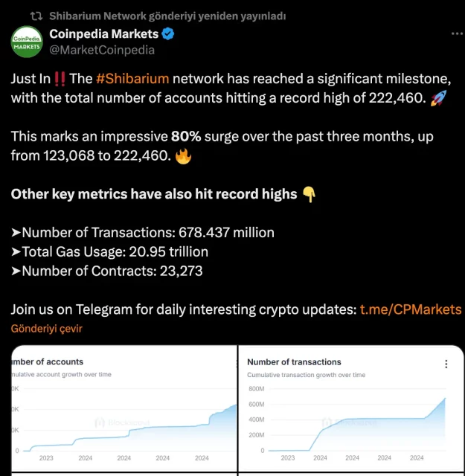The width and height of the screenshot is (465, 476).
Task: Click the repost arrows icon above the post
Action: click(36, 16)
